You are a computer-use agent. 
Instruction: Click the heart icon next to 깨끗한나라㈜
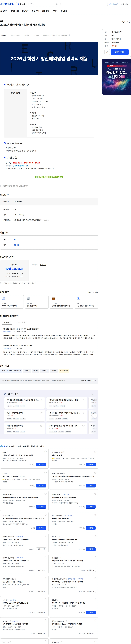tap(62, 495)
